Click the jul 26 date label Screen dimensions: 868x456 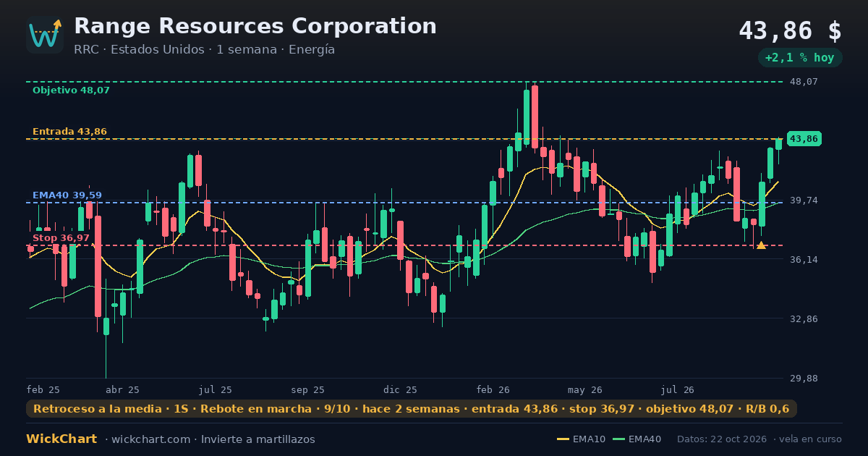pos(678,389)
